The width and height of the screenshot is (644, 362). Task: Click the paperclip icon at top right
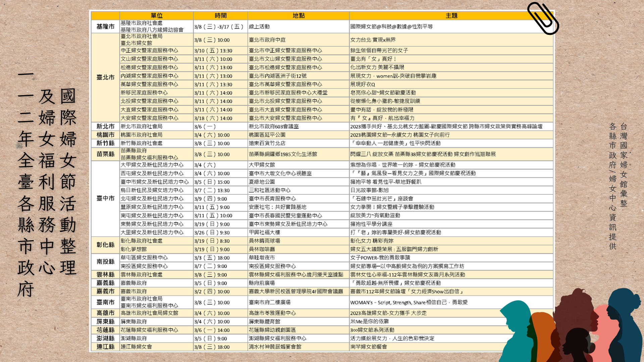(x=543, y=18)
